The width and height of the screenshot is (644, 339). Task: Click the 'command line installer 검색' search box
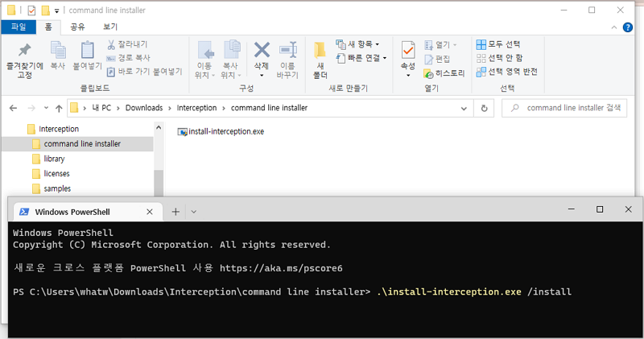click(564, 108)
